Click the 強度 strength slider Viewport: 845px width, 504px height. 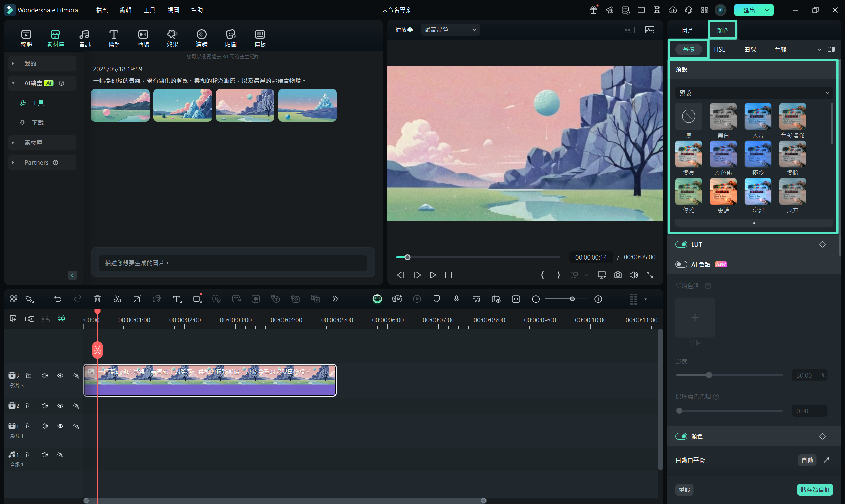point(729,375)
